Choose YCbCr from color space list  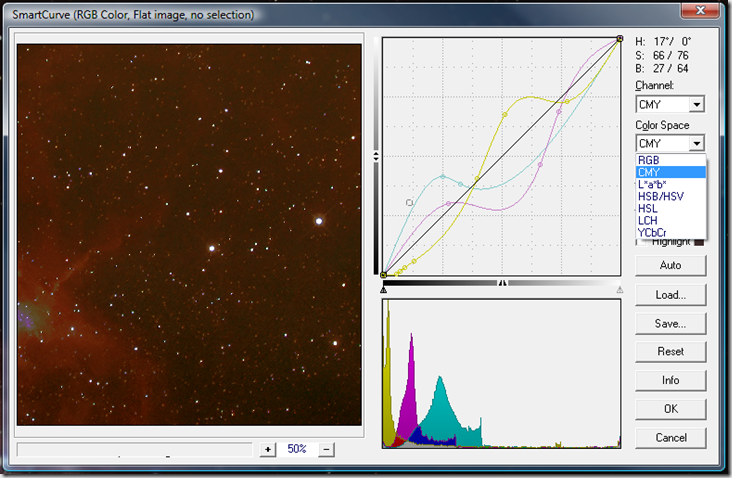pos(670,232)
